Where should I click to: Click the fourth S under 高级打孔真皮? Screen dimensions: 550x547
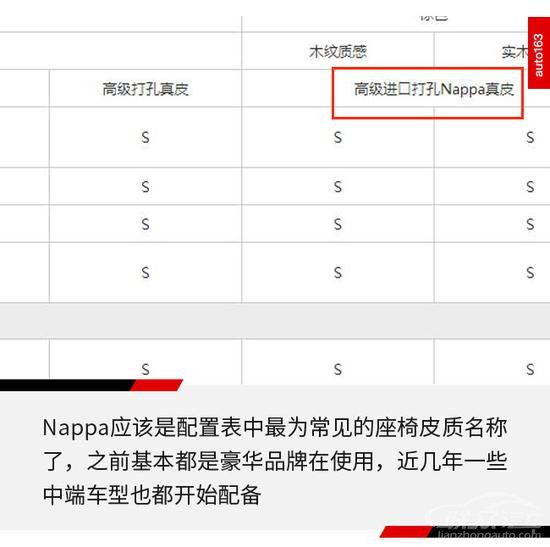145,273
